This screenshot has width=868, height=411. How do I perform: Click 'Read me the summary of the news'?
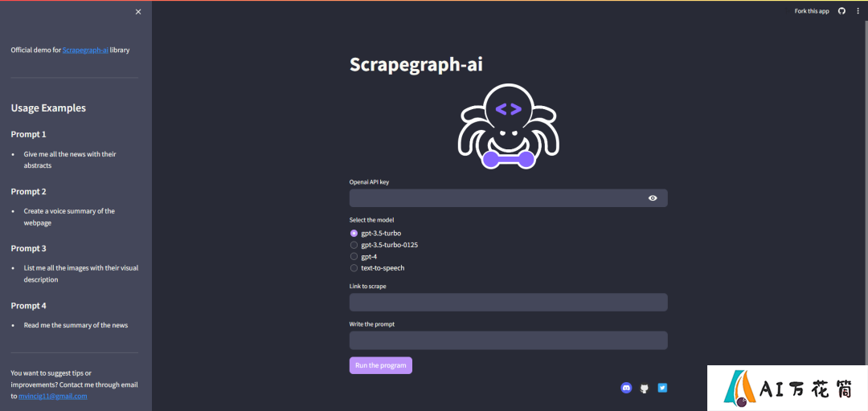(76, 325)
